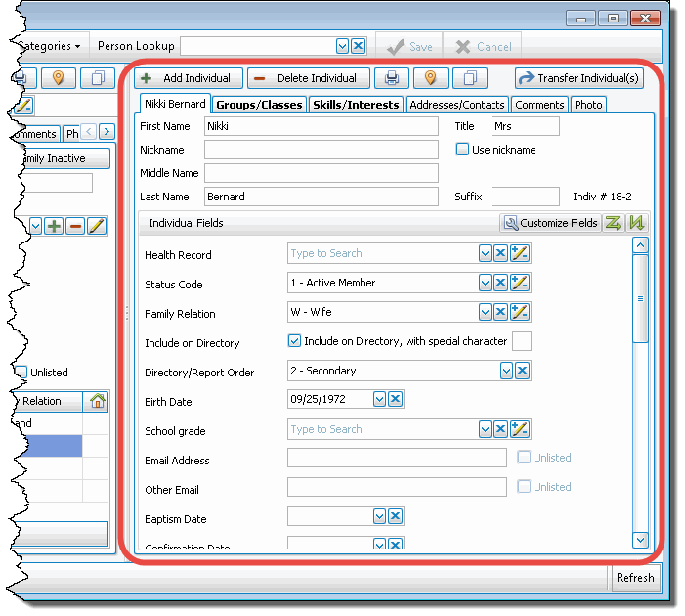Click the edit icon for Family Relation
685x616 pixels.
click(x=520, y=312)
